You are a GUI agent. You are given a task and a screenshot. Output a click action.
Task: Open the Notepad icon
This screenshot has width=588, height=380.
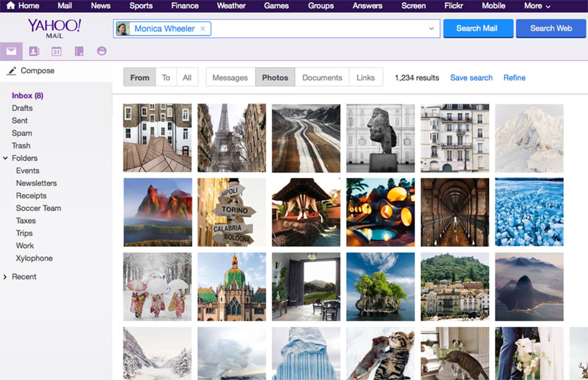tap(79, 51)
